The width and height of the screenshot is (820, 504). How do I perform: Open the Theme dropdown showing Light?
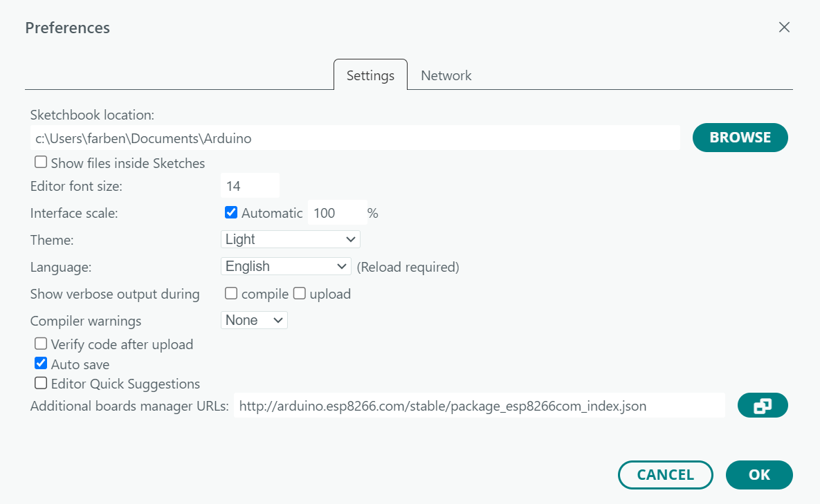click(x=290, y=239)
